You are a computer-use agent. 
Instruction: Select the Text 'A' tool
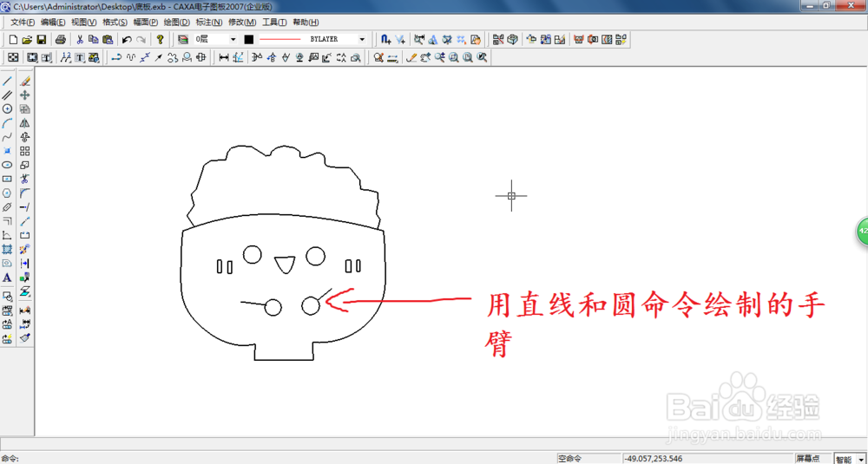[x=8, y=278]
